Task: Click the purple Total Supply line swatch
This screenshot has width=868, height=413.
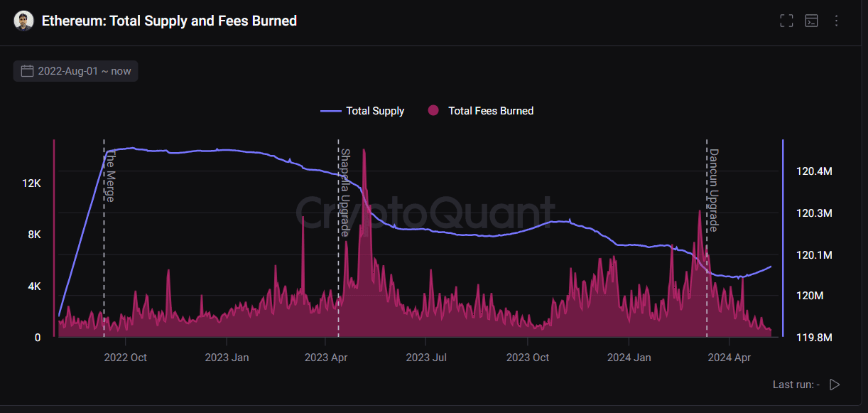Action: point(331,111)
